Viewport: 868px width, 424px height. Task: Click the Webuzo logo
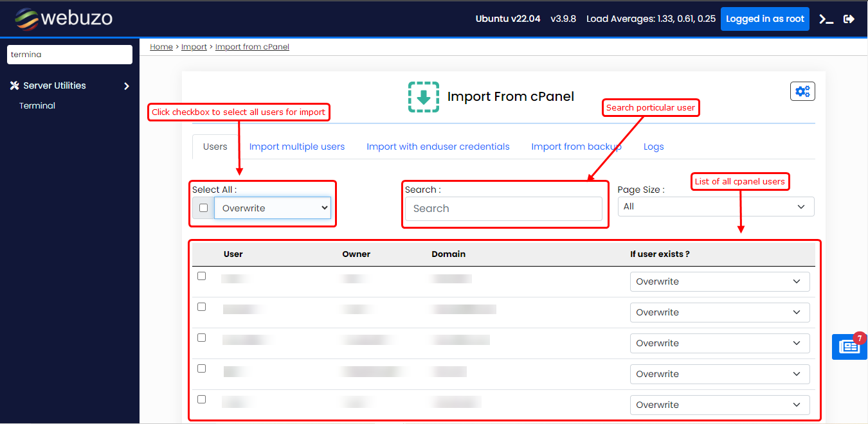click(x=64, y=19)
